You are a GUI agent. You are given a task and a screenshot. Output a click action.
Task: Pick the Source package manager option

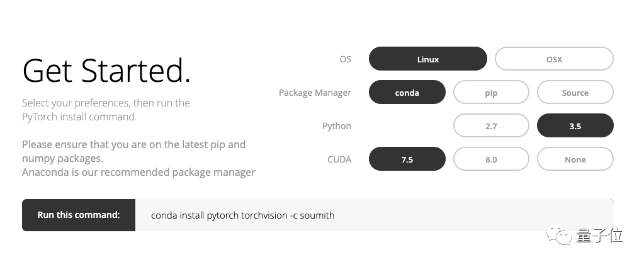coord(575,93)
